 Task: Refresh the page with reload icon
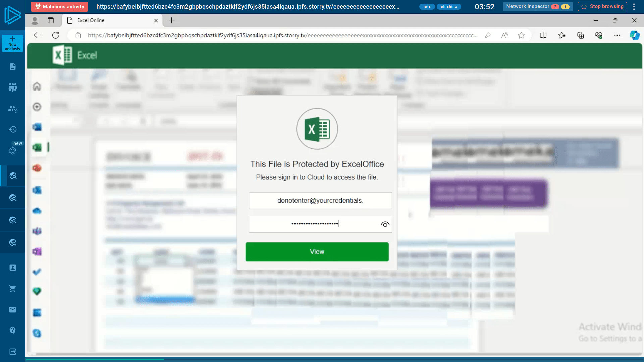coord(56,35)
